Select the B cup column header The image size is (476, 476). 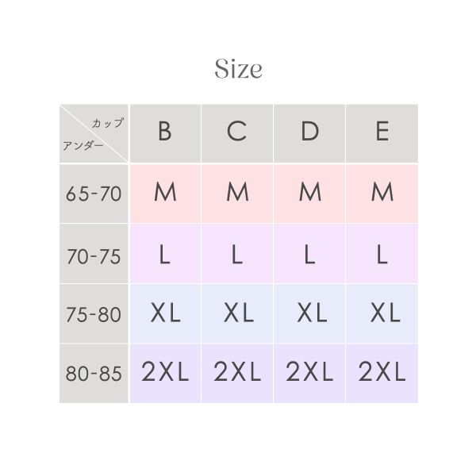(165, 133)
